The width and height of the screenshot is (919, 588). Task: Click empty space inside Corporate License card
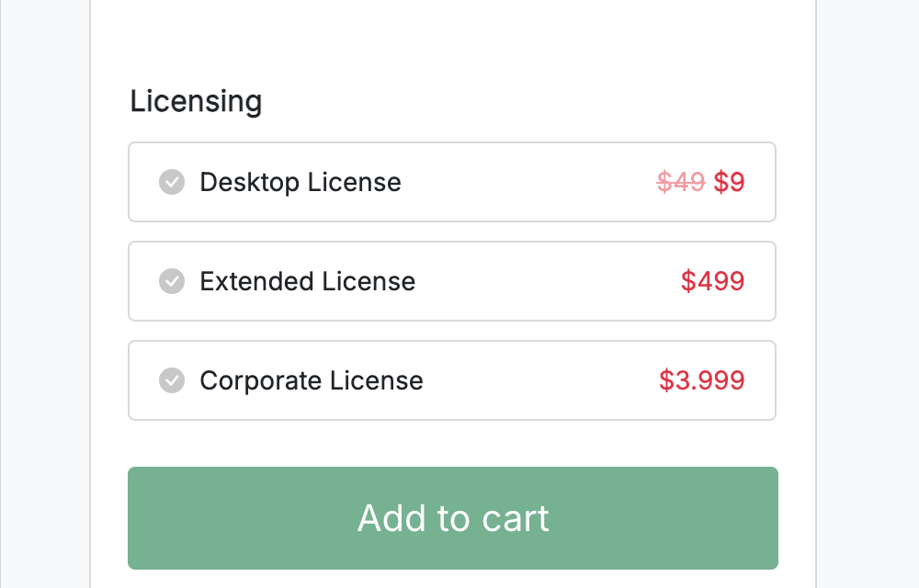pyautogui.click(x=539, y=380)
